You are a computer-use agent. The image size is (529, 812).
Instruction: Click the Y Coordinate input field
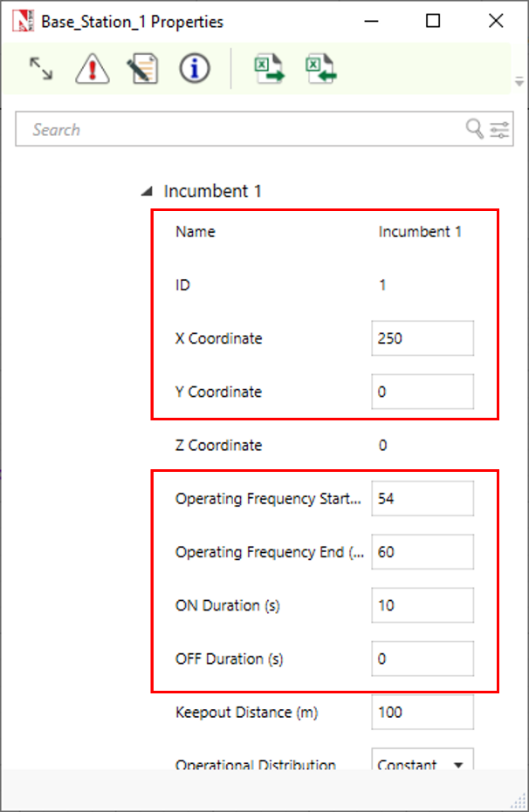coord(423,392)
